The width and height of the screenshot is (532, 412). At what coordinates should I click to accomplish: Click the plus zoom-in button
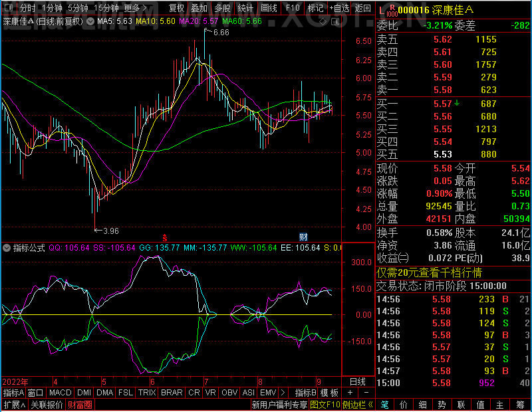350,392
